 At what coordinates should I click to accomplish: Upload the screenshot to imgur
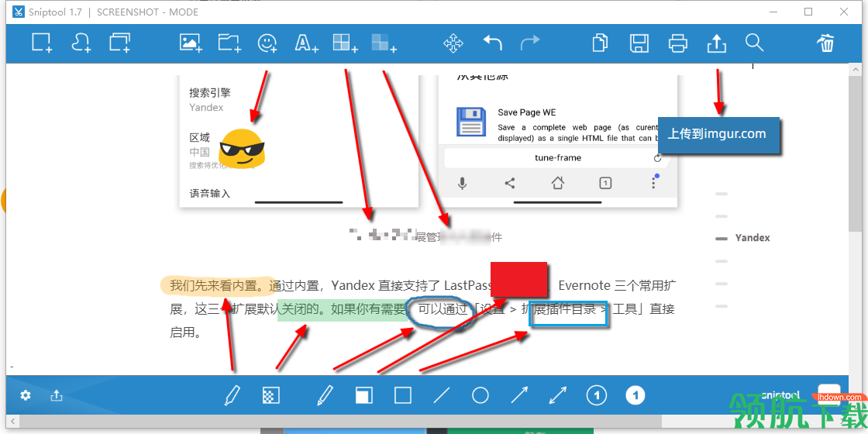717,43
